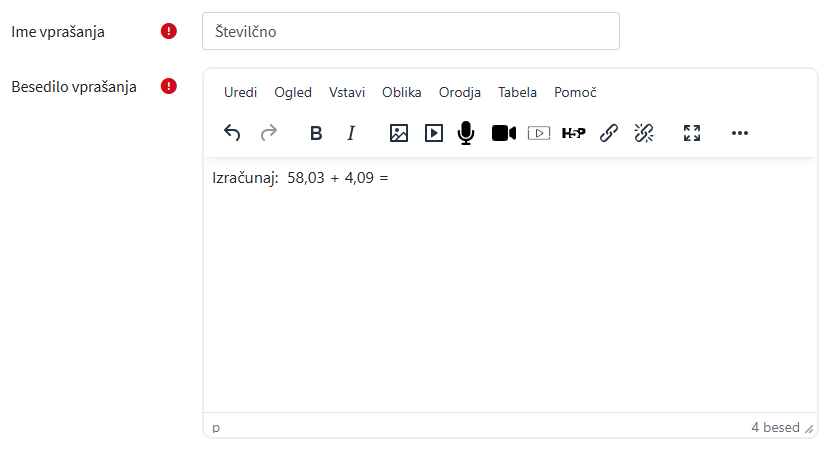Click the '4 besed' word count
Screen dimensions: 833x451
point(775,427)
